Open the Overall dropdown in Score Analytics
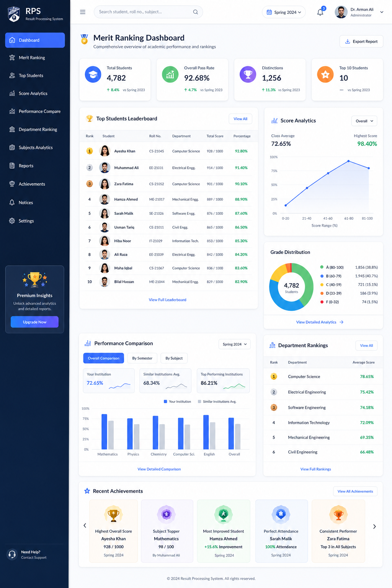Viewport: 392px width, 588px height. click(x=364, y=121)
